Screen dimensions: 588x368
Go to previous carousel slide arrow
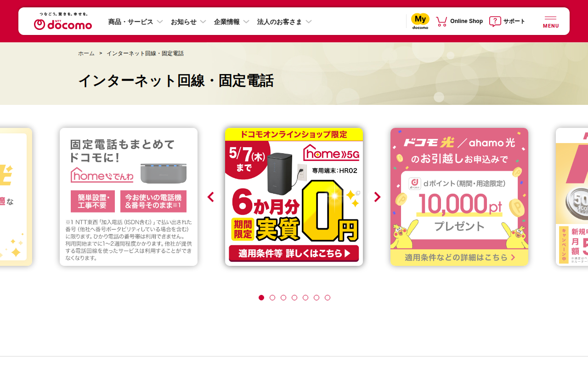pos(211,197)
